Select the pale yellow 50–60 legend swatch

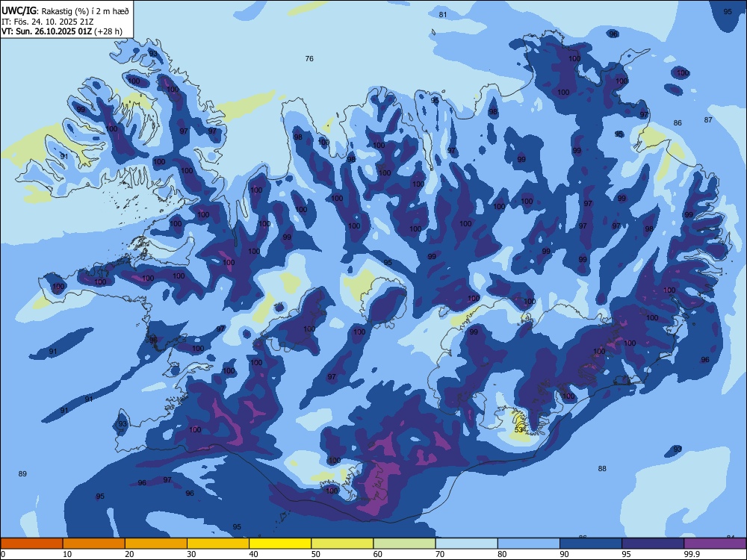(342, 544)
